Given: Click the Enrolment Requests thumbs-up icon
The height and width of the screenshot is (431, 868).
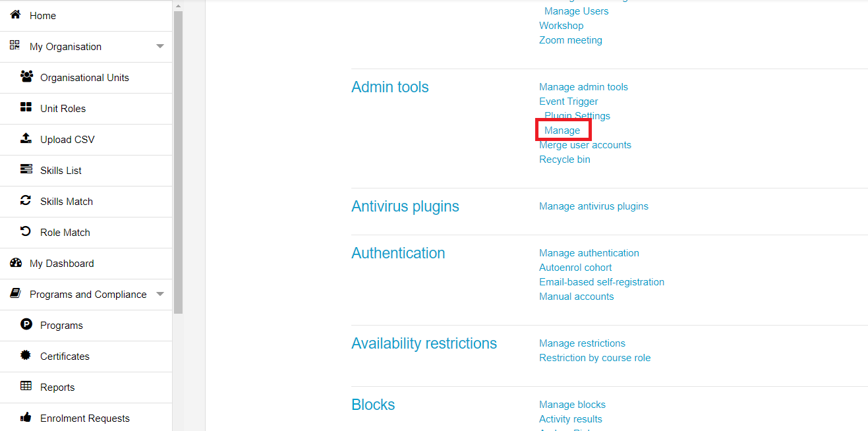Looking at the screenshot, I should tap(26, 417).
